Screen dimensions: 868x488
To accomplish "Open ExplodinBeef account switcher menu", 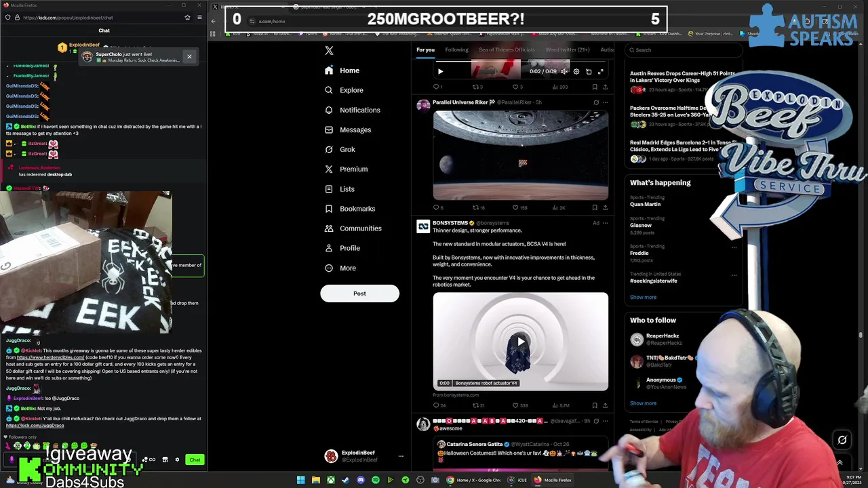I will (401, 456).
